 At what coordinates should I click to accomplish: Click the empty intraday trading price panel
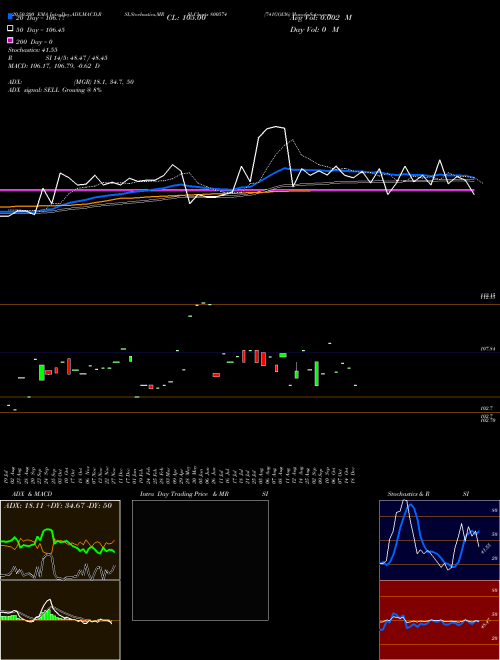(200, 560)
